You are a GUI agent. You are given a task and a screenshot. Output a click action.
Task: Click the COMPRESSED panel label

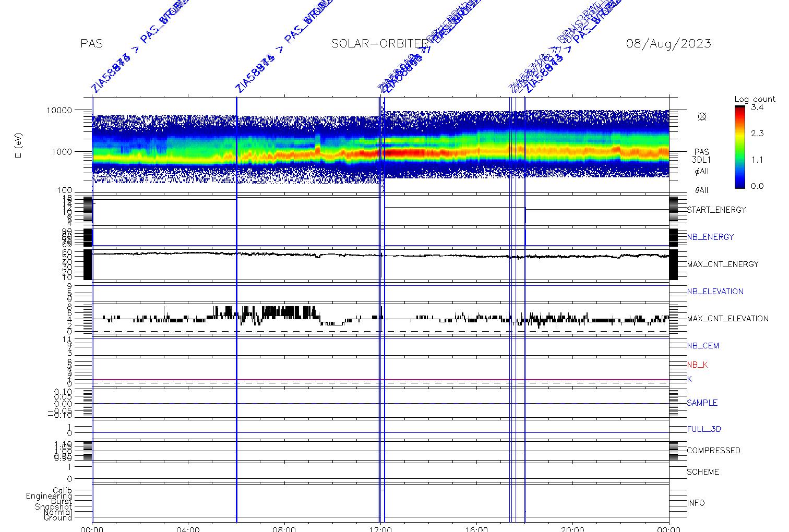[x=713, y=451]
